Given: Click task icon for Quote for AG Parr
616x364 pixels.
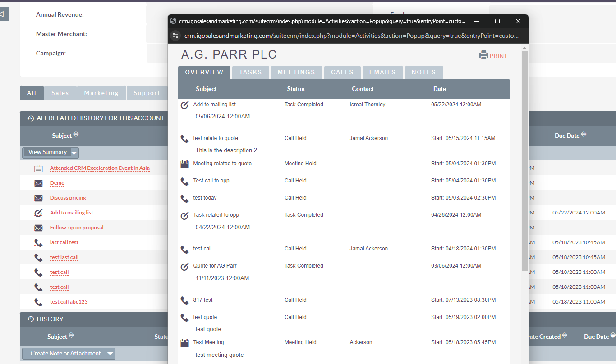Looking at the screenshot, I should click(184, 266).
